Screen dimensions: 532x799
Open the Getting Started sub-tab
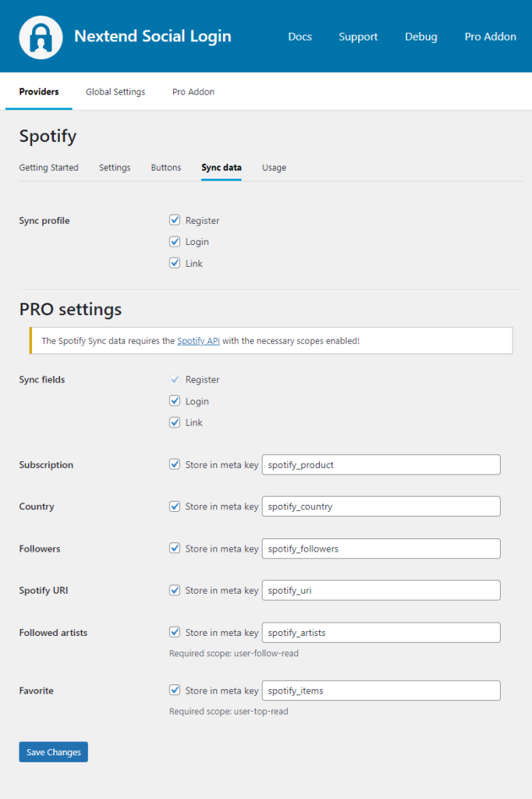tap(49, 168)
